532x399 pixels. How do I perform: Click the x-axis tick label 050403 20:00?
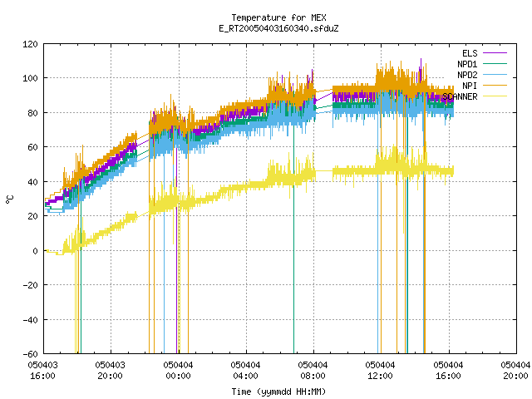tap(110, 371)
